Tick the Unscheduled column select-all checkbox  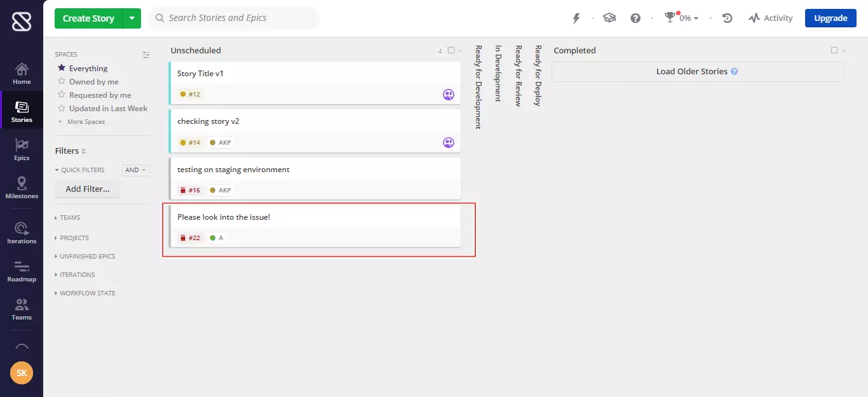451,50
